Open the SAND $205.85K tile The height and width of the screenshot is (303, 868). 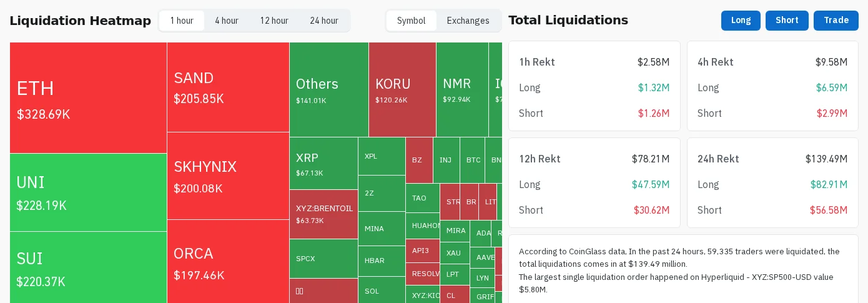[x=228, y=87]
